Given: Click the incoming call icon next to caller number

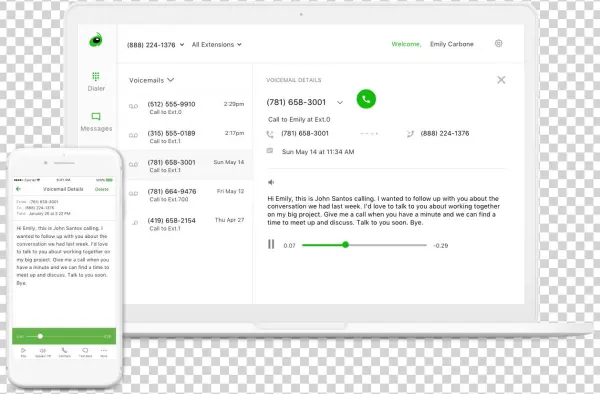Looking at the screenshot, I should [x=270, y=134].
